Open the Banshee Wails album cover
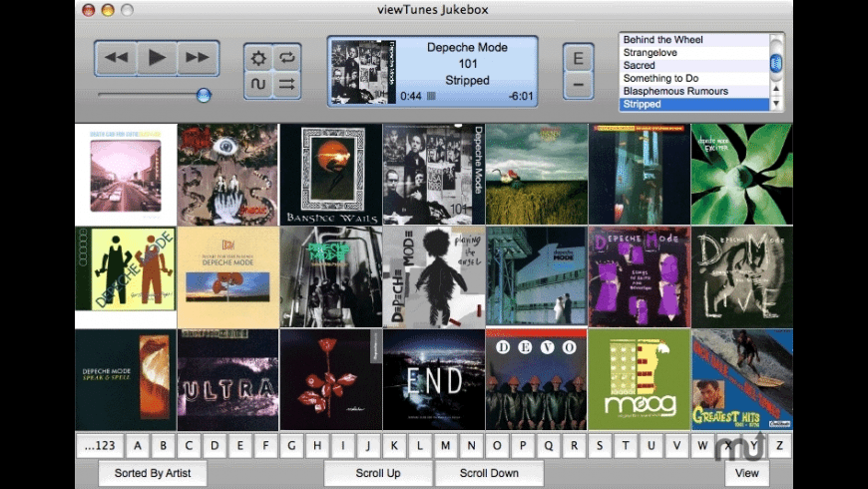The image size is (868, 489). tap(331, 175)
